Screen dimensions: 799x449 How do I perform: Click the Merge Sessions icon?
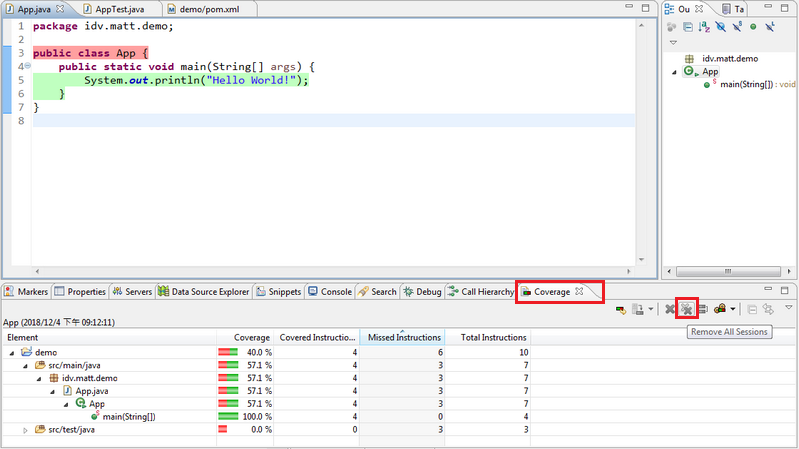(702, 310)
